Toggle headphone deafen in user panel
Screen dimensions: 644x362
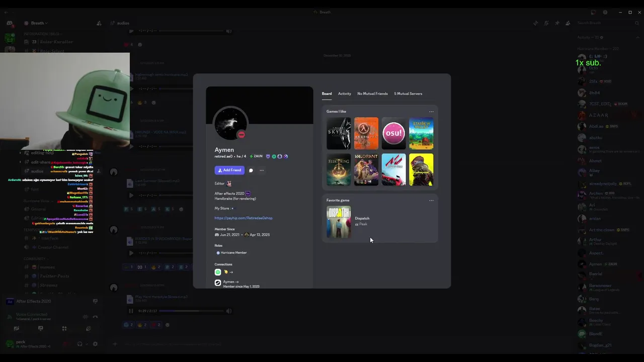point(79,344)
